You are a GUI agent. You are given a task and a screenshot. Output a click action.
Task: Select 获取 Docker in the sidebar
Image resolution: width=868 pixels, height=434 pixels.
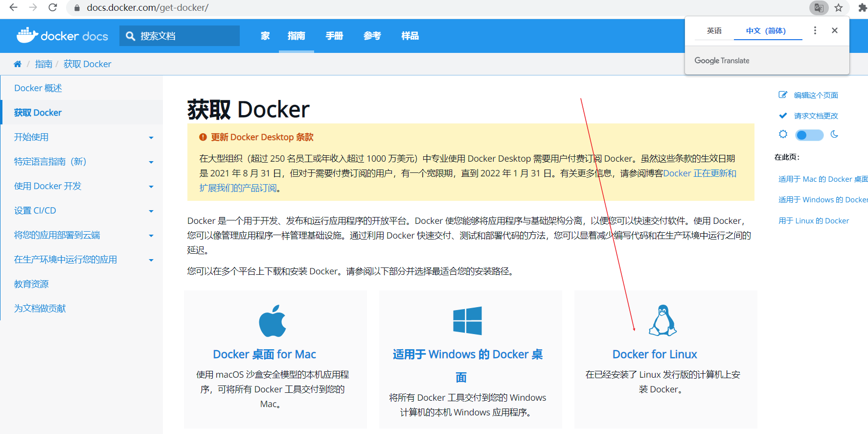click(38, 113)
